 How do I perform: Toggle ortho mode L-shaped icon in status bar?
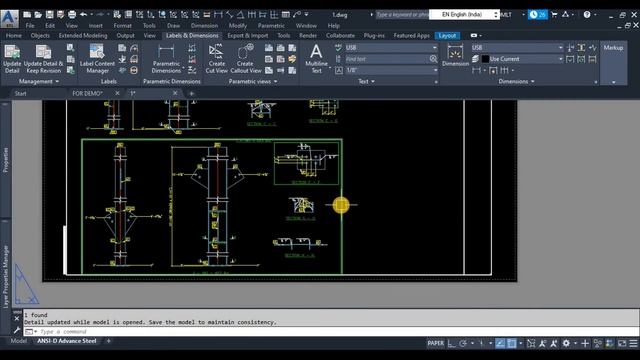coord(451,344)
